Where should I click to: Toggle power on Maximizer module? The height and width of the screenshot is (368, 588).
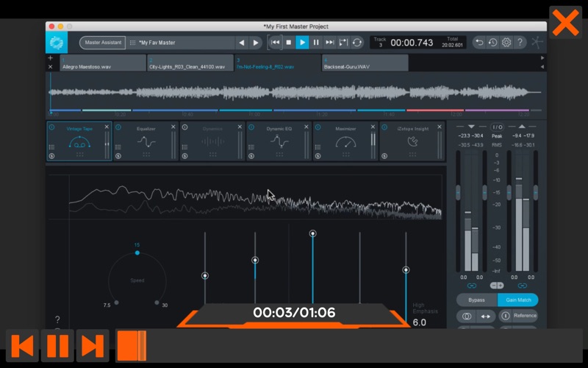click(318, 127)
